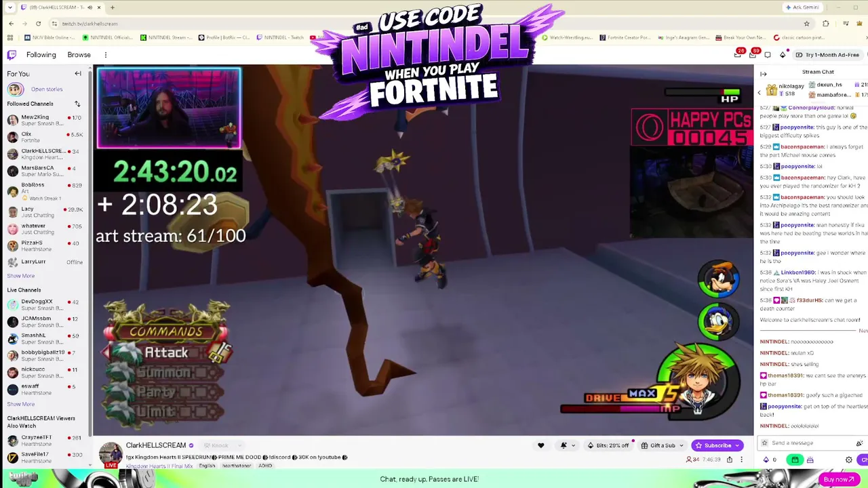The image size is (868, 488).
Task: Click the Subscribe button
Action: point(717,445)
